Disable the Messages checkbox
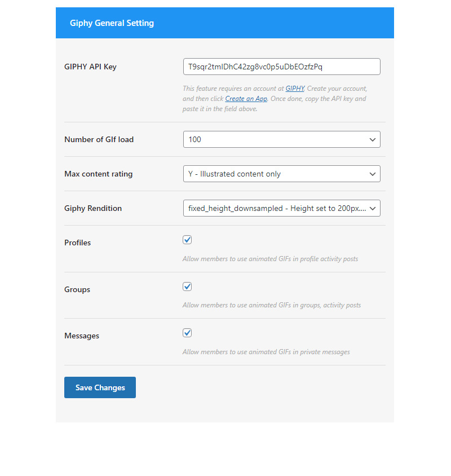451x476 pixels. coord(187,333)
